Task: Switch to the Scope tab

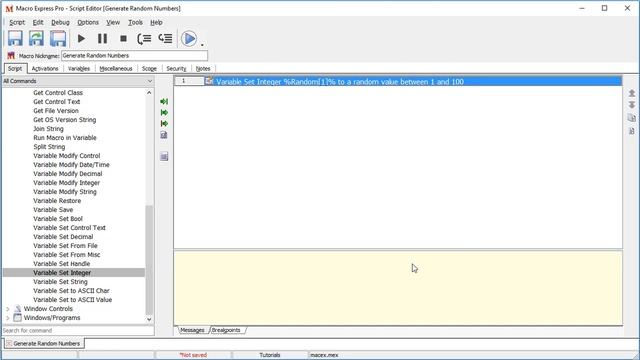Action: click(x=149, y=69)
